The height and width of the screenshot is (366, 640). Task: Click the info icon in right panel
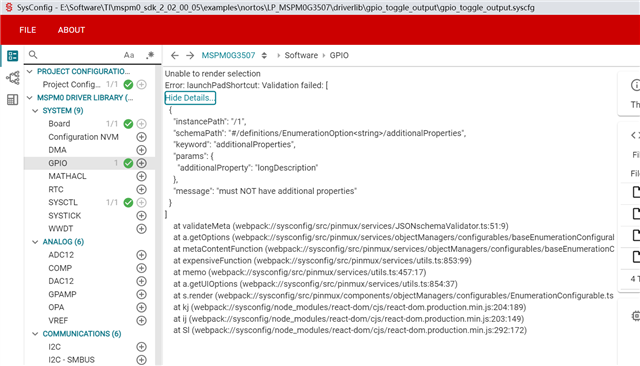[636, 85]
